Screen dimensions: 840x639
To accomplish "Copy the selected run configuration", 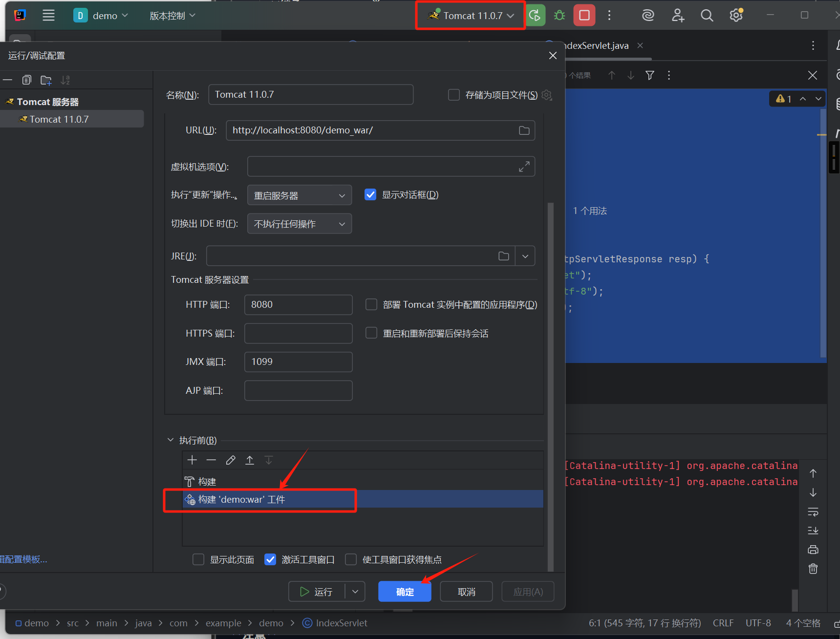I will point(26,80).
